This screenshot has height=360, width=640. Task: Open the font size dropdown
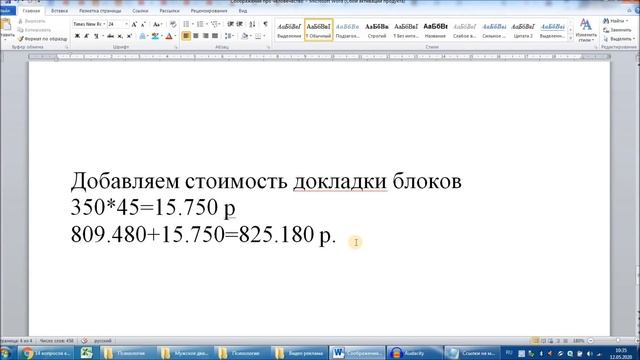(126, 24)
